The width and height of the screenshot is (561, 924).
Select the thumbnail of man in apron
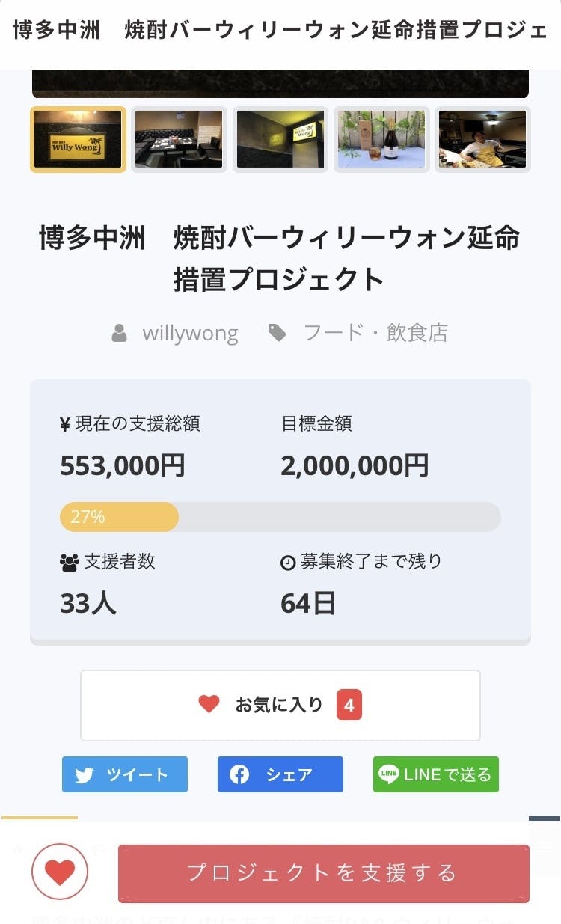pyautogui.click(x=482, y=139)
